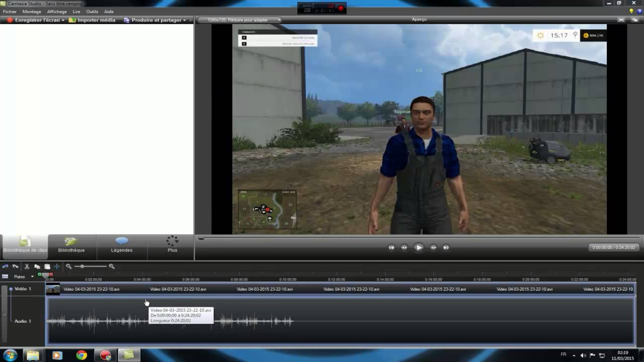Screen dimensions: 644x362
Task: Click the video clip thumbnail on Vidéo 1
Action: pyautogui.click(x=53, y=289)
